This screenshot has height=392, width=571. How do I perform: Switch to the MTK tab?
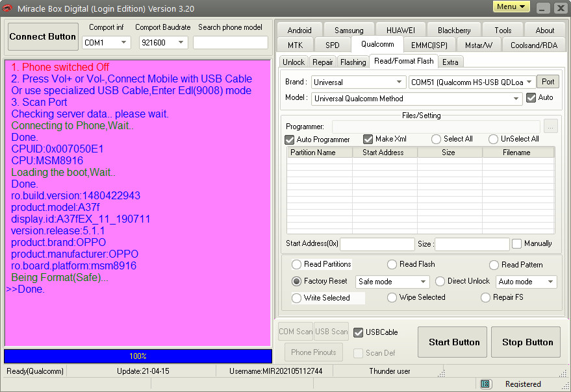click(296, 45)
